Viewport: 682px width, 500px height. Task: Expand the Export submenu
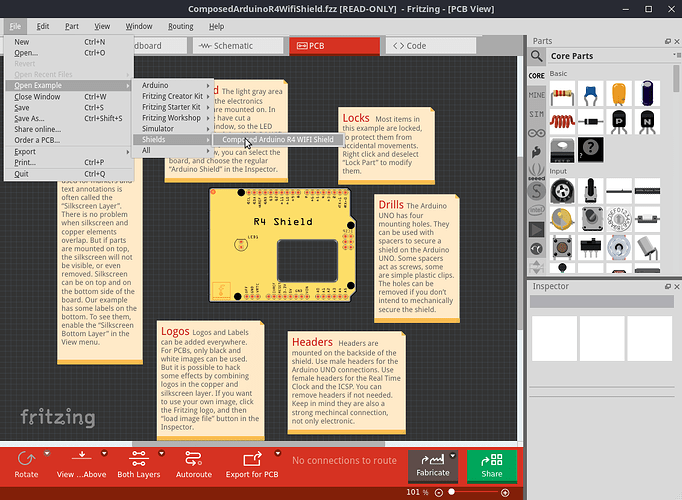pos(68,152)
